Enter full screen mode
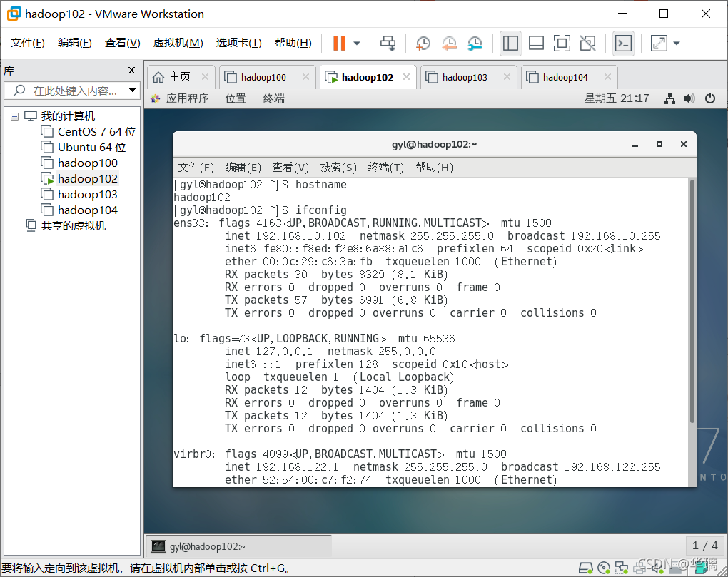Image resolution: width=728 pixels, height=577 pixels. click(x=562, y=43)
